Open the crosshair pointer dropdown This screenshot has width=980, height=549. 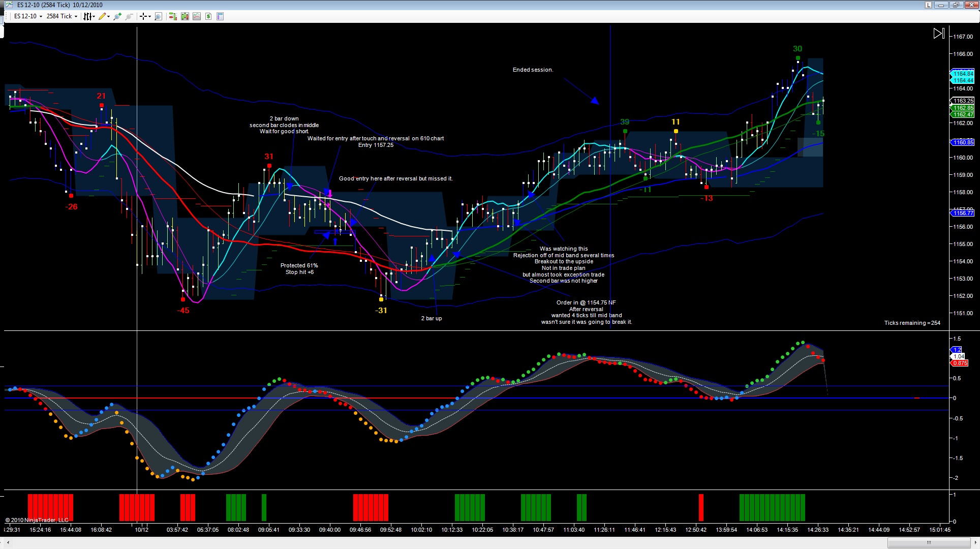pos(145,16)
